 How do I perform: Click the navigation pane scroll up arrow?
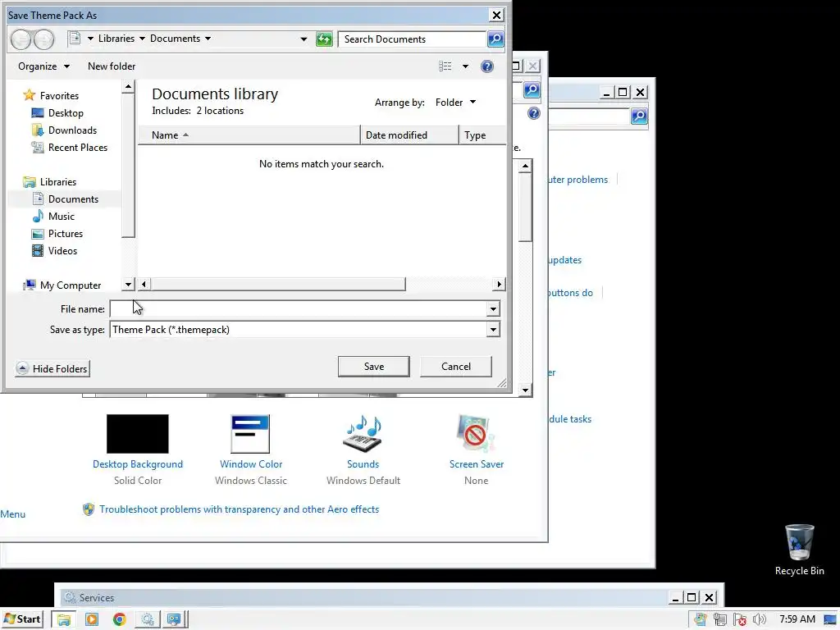[128, 86]
